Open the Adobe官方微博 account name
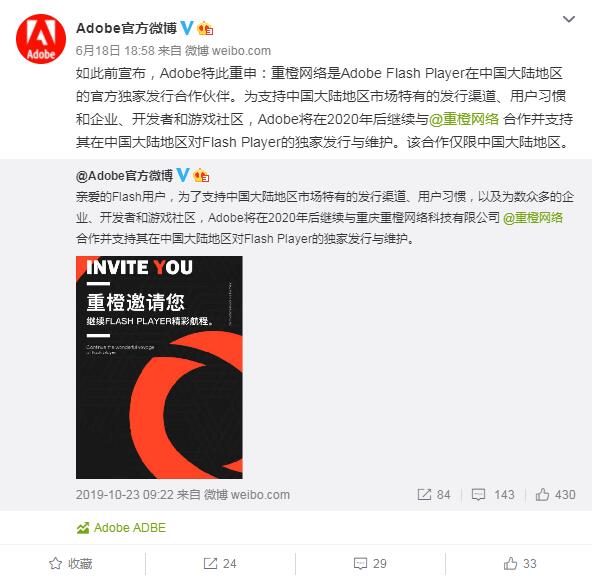 [126, 28]
